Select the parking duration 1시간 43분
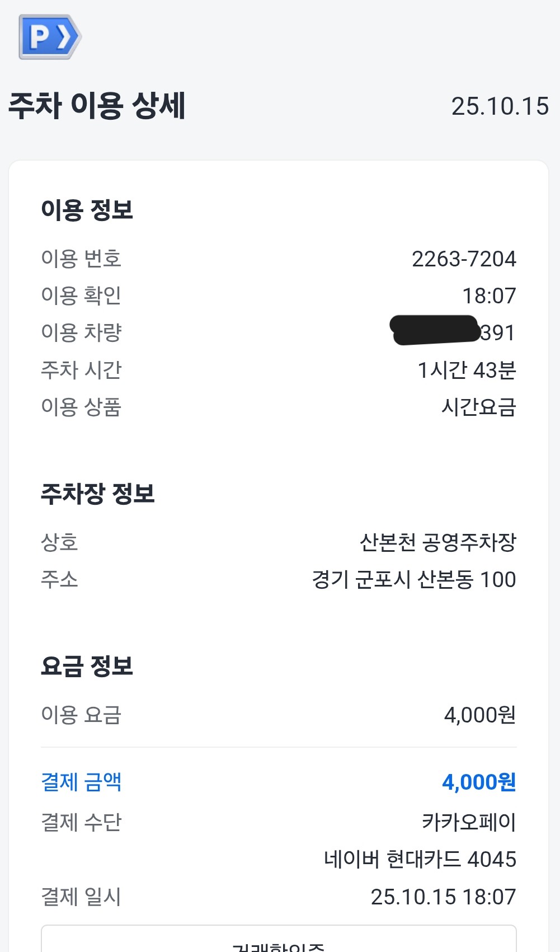560x952 pixels. 467,370
